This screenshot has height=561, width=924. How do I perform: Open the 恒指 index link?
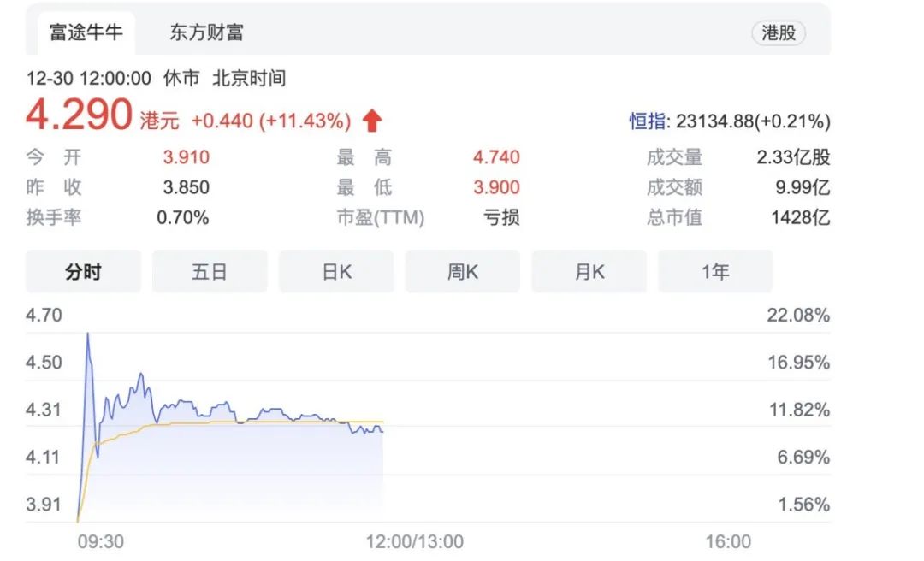point(648,121)
